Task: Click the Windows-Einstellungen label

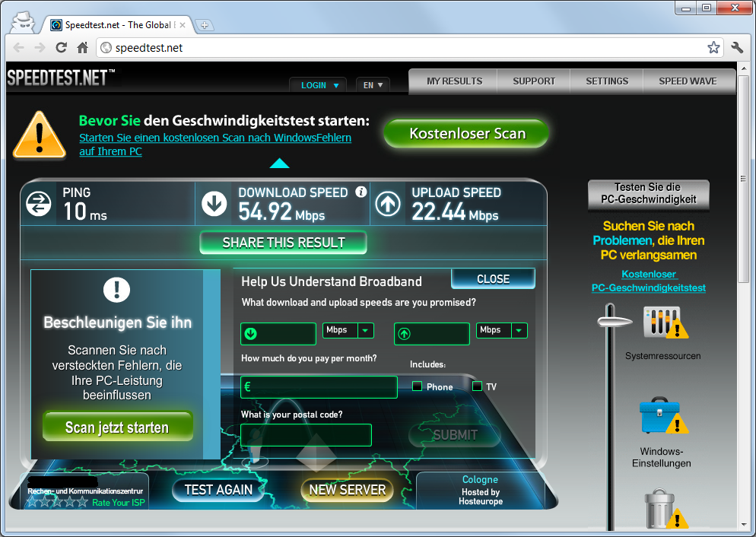Action: tap(662, 457)
